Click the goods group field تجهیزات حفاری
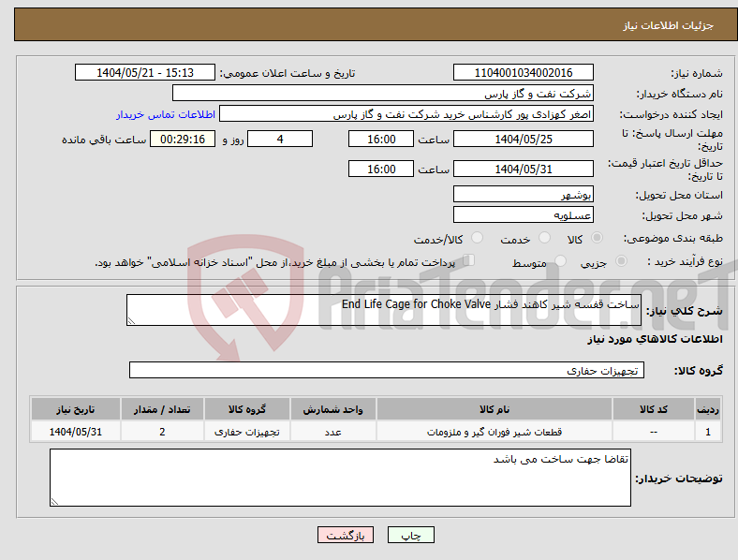 pyautogui.click(x=387, y=370)
